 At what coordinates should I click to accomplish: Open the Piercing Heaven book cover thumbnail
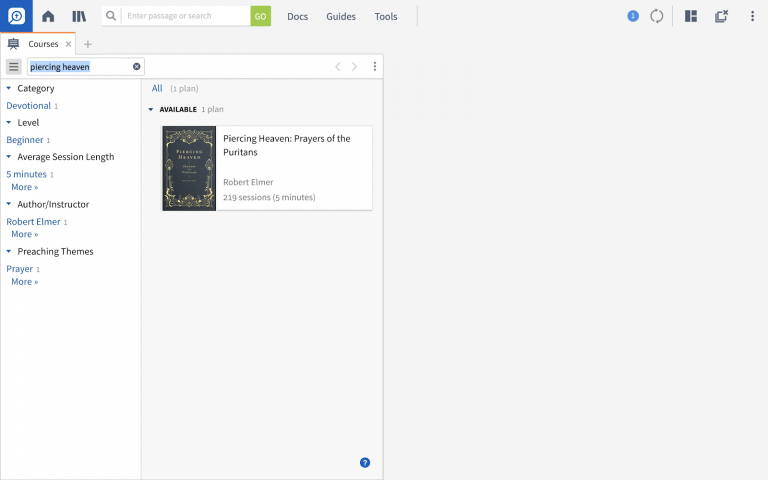(189, 168)
